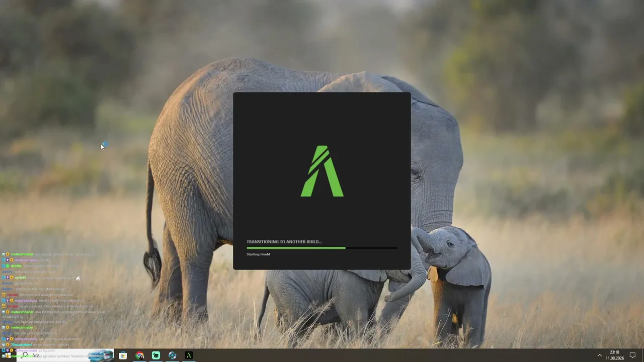
Task: Click the FiveM loading progress bar
Action: point(322,248)
